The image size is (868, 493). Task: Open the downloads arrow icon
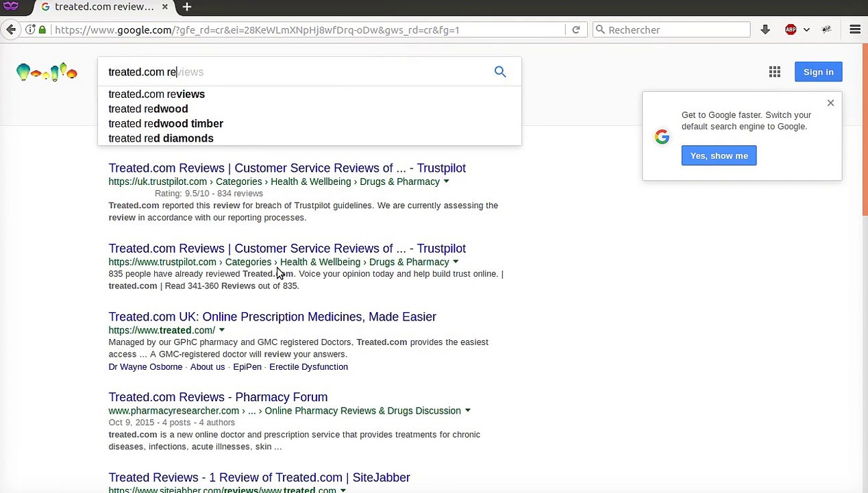pyautogui.click(x=765, y=29)
